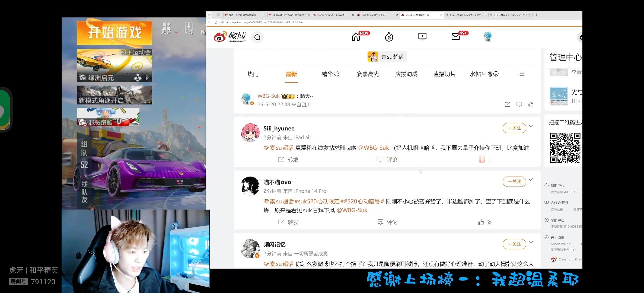Open the video channel icon
Viewport: 644px width, 293px height.
(422, 37)
